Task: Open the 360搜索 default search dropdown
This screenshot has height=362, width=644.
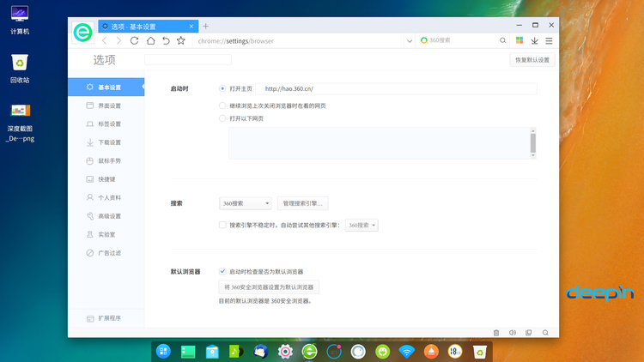Action: [x=246, y=203]
